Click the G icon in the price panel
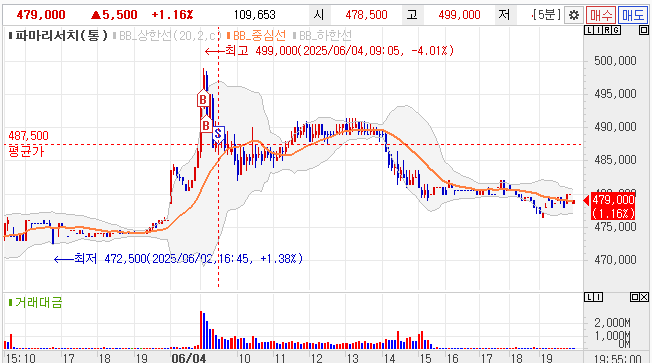Viewport: 652px width, 363px height. (616, 30)
